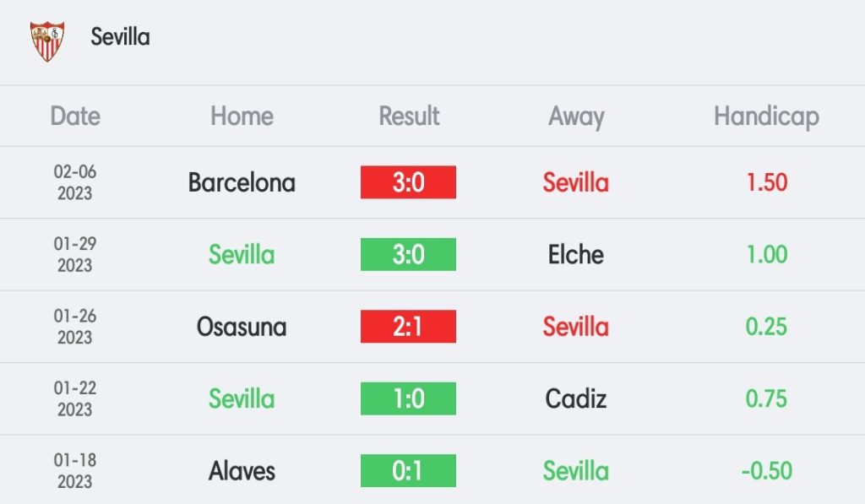This screenshot has height=504, width=865.
Task: Open Elche team link
Action: click(576, 255)
